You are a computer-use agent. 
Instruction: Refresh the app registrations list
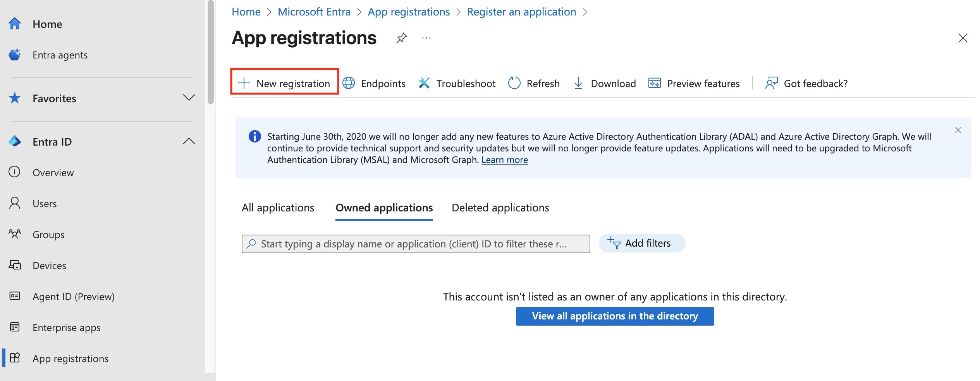coord(534,83)
